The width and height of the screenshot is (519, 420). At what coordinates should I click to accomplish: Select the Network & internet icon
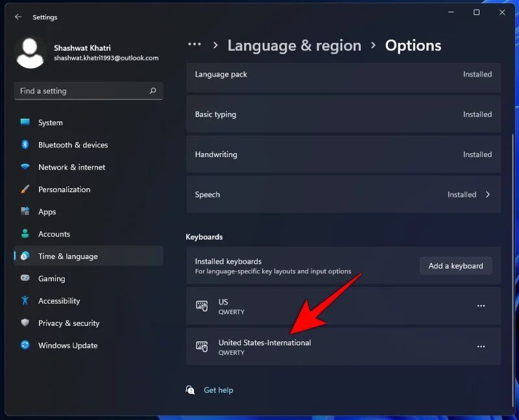(x=26, y=167)
